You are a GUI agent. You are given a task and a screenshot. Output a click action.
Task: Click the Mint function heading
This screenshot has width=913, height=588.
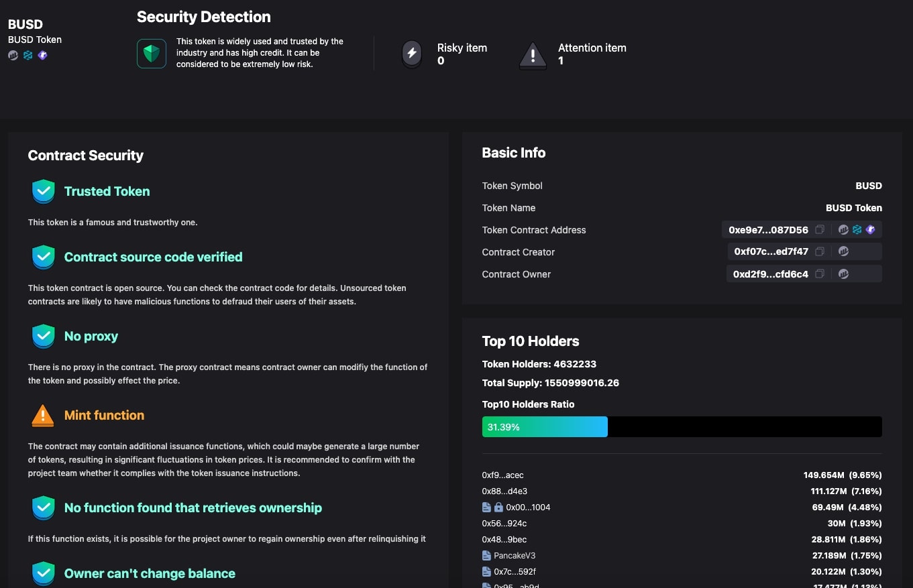[x=105, y=416]
